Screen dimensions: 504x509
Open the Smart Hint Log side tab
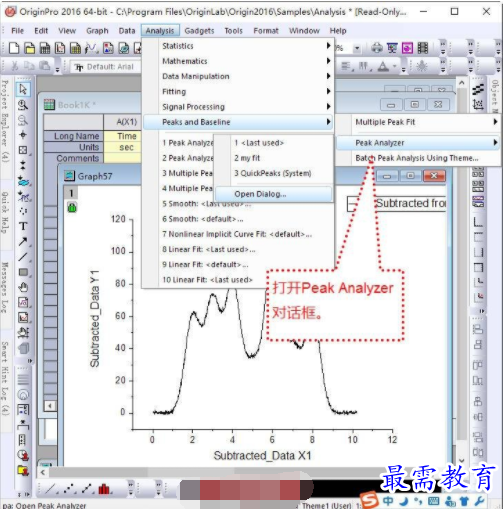click(5, 378)
